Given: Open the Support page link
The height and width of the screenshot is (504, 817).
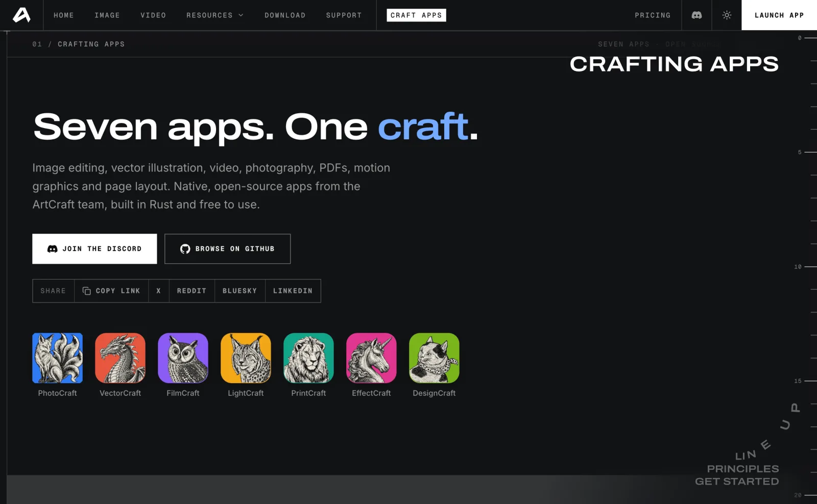Looking at the screenshot, I should pyautogui.click(x=344, y=15).
